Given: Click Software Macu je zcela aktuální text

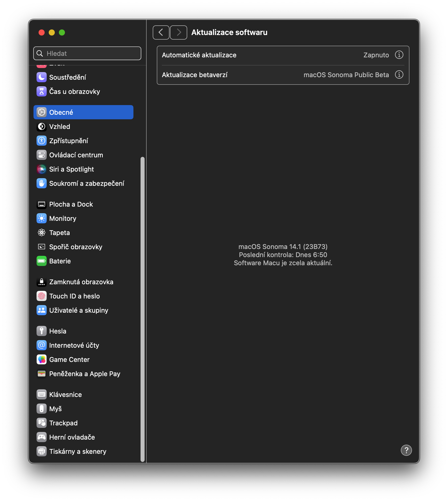Looking at the screenshot, I should (283, 263).
